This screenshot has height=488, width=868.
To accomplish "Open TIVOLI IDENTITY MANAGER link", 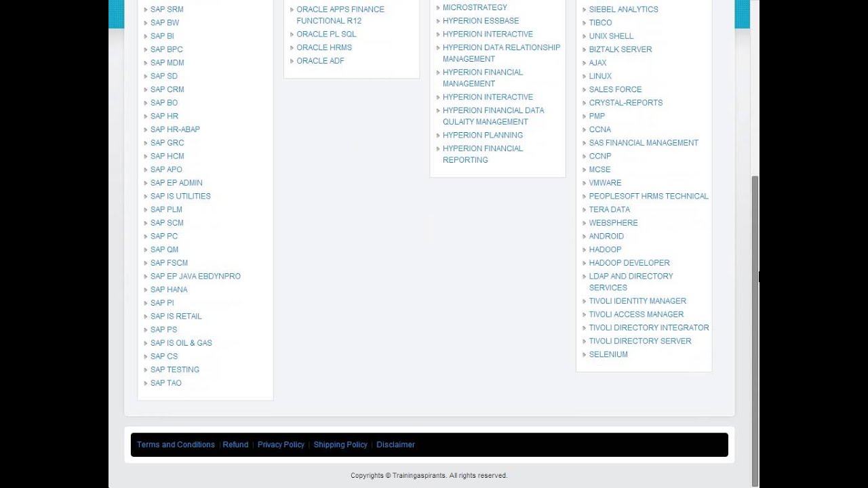I will 637,302.
